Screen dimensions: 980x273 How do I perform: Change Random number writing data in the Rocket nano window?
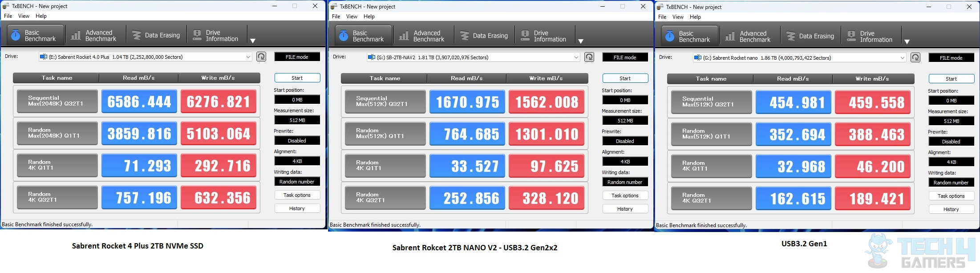pyautogui.click(x=952, y=183)
